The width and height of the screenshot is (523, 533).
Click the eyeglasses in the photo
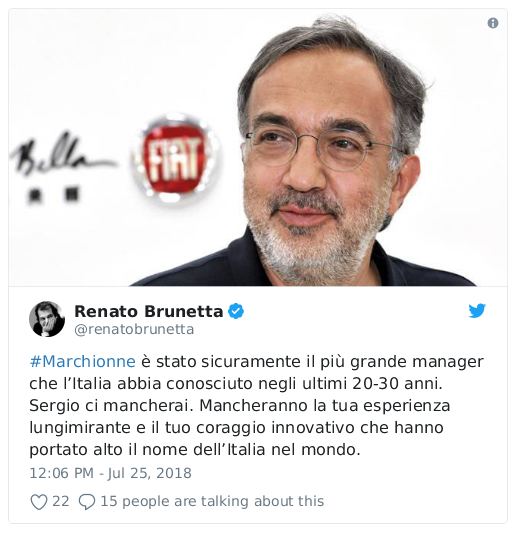click(x=321, y=150)
